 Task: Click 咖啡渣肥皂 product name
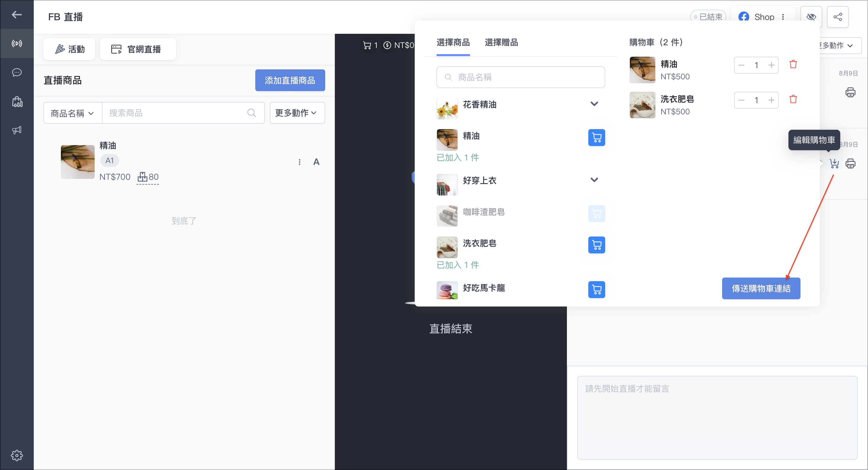click(x=483, y=212)
